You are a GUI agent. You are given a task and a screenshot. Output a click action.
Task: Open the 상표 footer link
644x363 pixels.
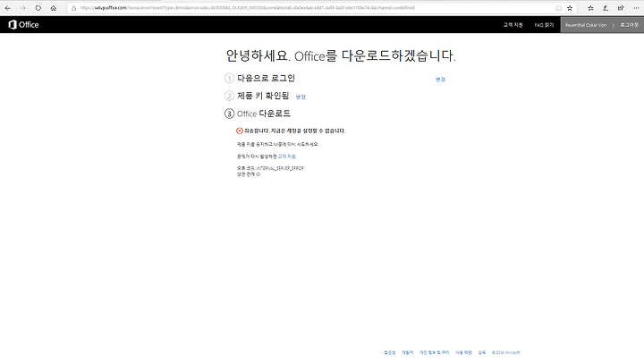coord(482,353)
